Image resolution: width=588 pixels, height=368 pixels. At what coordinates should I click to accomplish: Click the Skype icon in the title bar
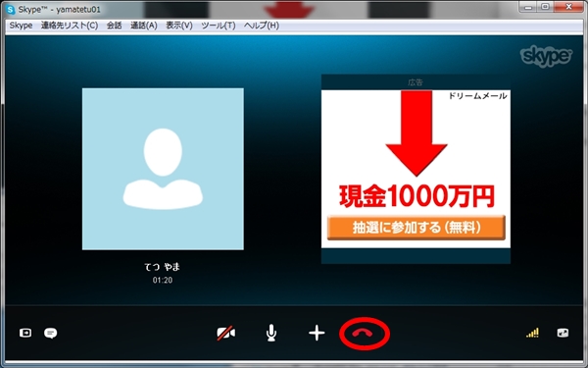(x=11, y=10)
